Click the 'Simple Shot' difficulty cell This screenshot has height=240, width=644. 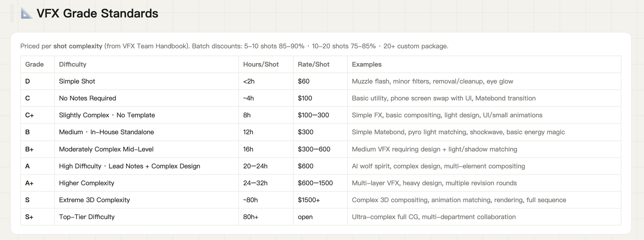(x=147, y=81)
